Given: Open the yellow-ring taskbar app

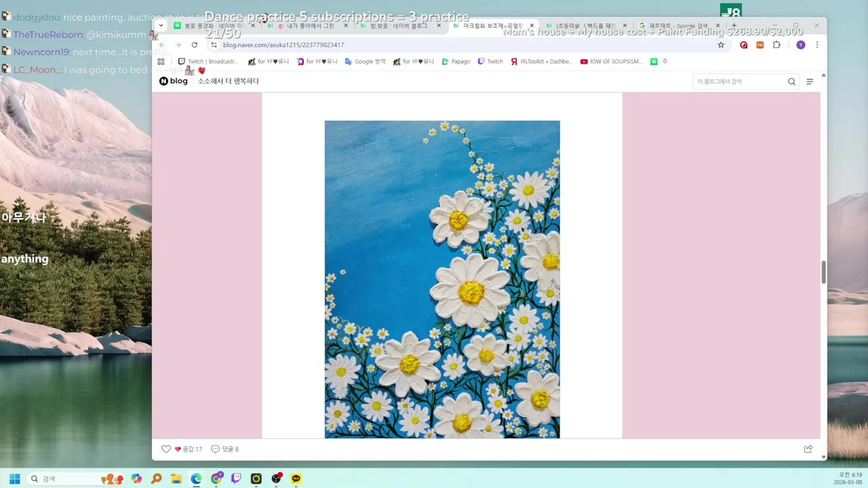Looking at the screenshot, I should (256, 479).
